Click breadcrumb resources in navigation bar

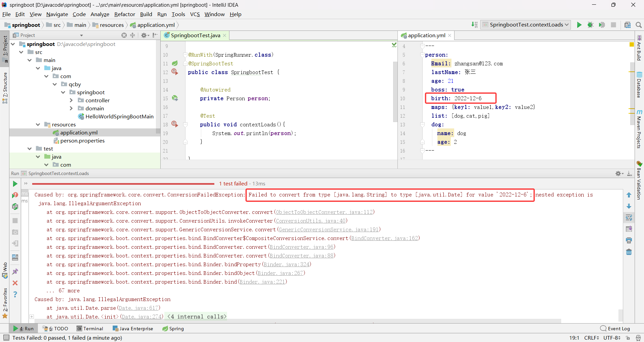108,25
